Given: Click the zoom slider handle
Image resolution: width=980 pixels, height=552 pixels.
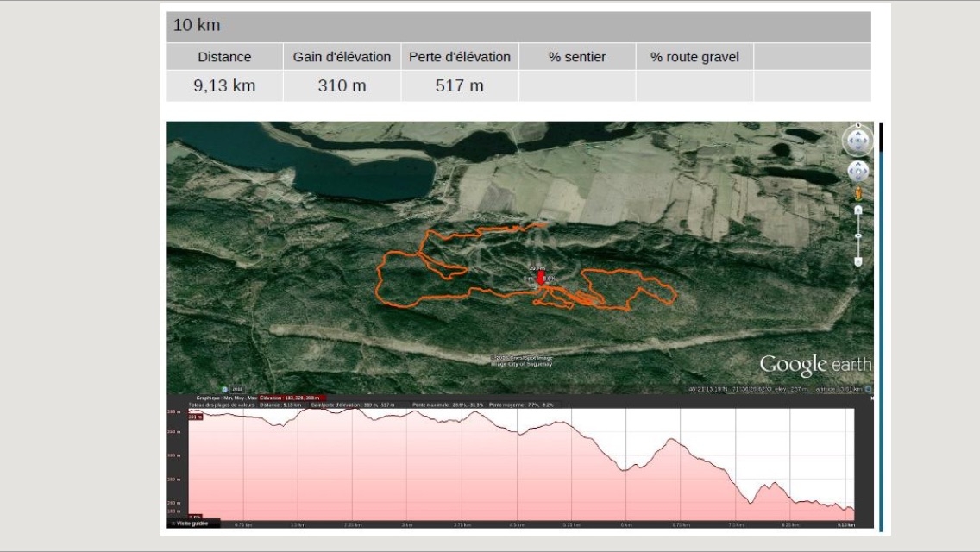Looking at the screenshot, I should click(x=858, y=235).
